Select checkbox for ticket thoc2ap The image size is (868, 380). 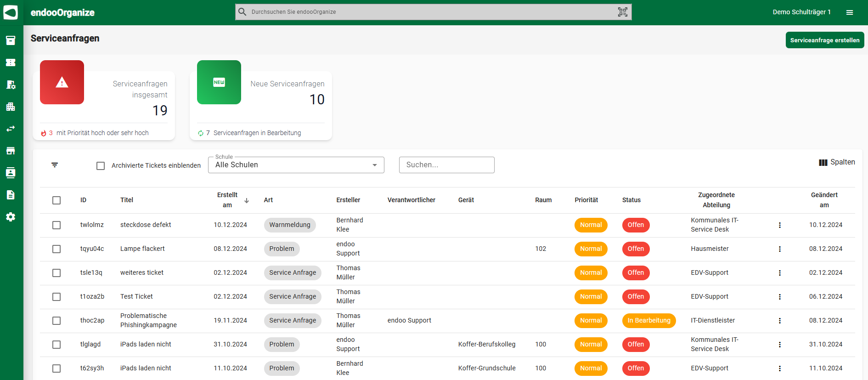pos(56,321)
